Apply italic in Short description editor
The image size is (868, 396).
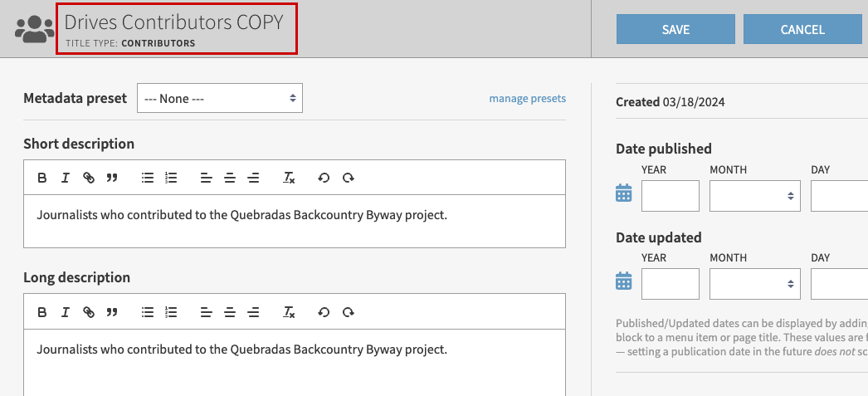click(65, 178)
